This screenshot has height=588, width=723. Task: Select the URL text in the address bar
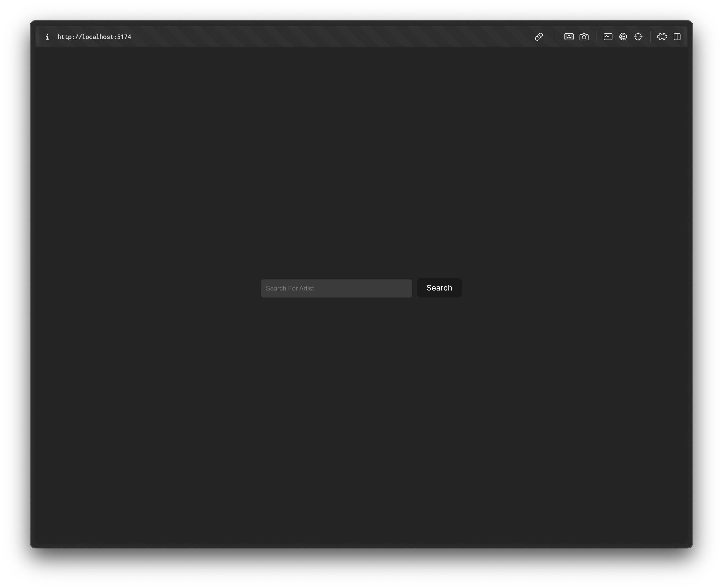coord(94,37)
